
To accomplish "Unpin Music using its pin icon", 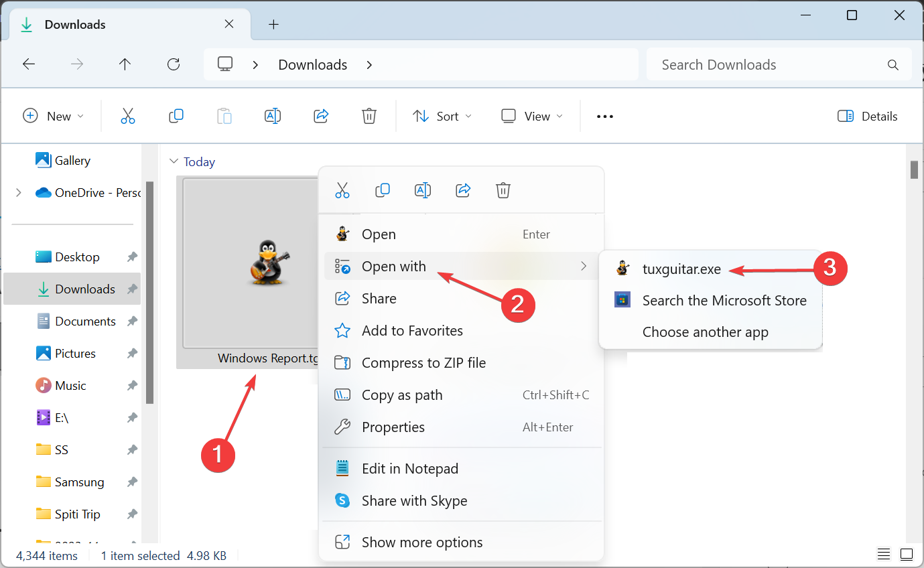I will (x=132, y=385).
